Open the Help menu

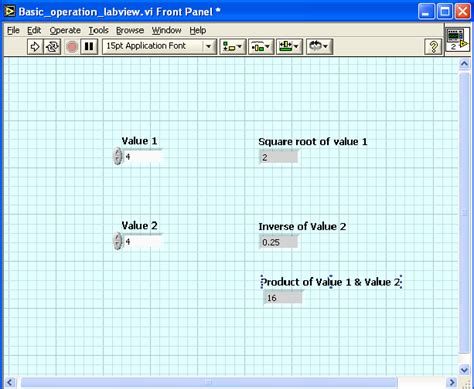198,30
